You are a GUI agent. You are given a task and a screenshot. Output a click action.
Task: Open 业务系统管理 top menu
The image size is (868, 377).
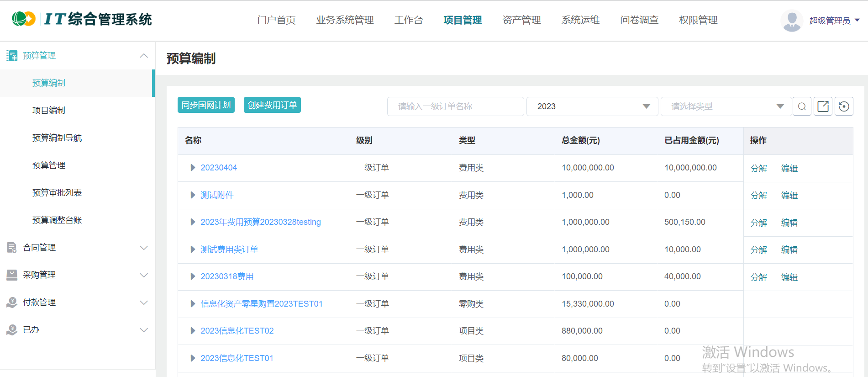(x=345, y=20)
